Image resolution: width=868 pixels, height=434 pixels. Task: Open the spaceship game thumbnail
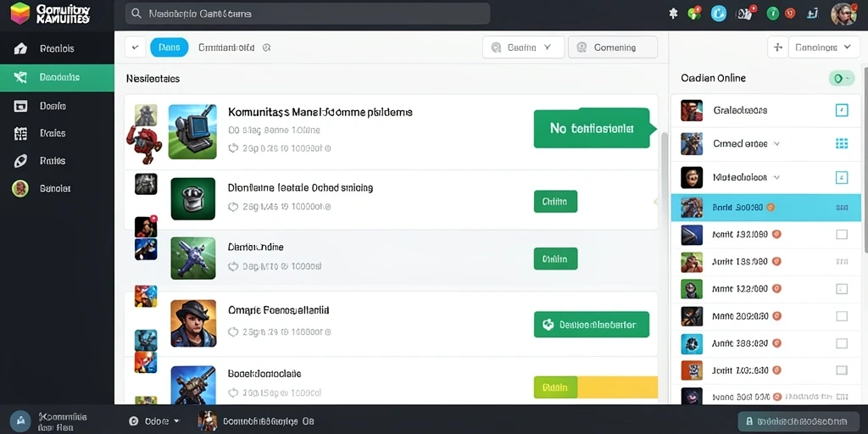192,258
